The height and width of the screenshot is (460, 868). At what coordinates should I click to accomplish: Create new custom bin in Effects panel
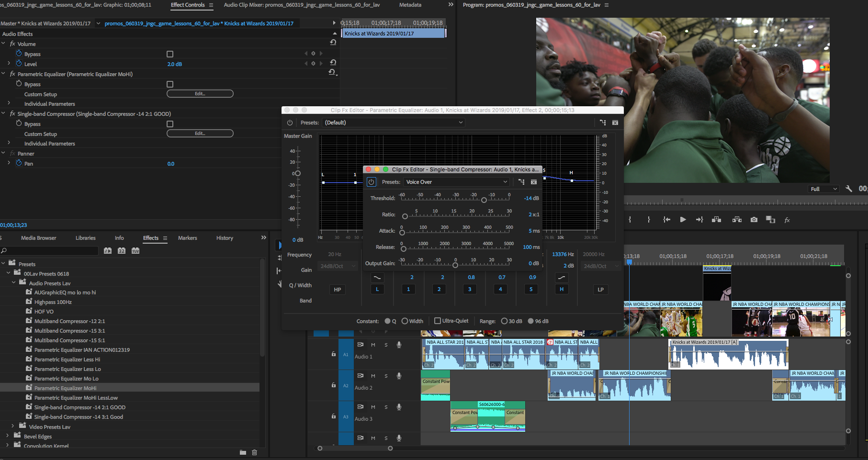point(243,452)
